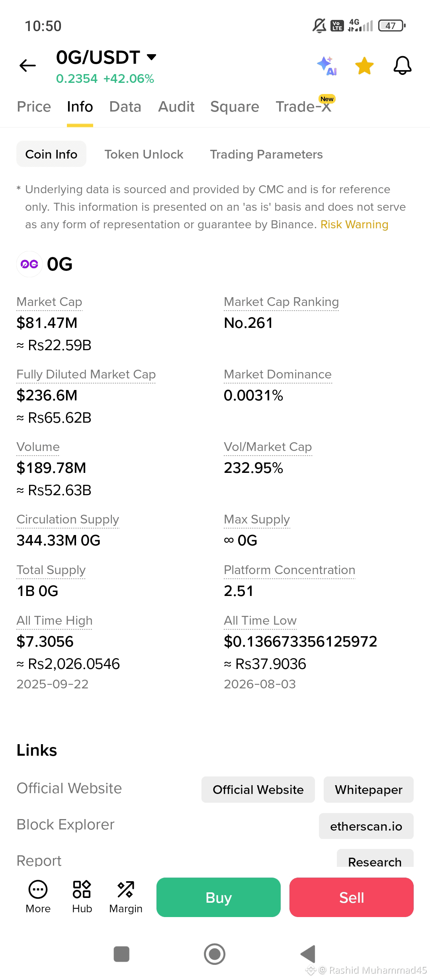The image size is (430, 980).
Task: Switch to the Audit tab
Action: [176, 107]
